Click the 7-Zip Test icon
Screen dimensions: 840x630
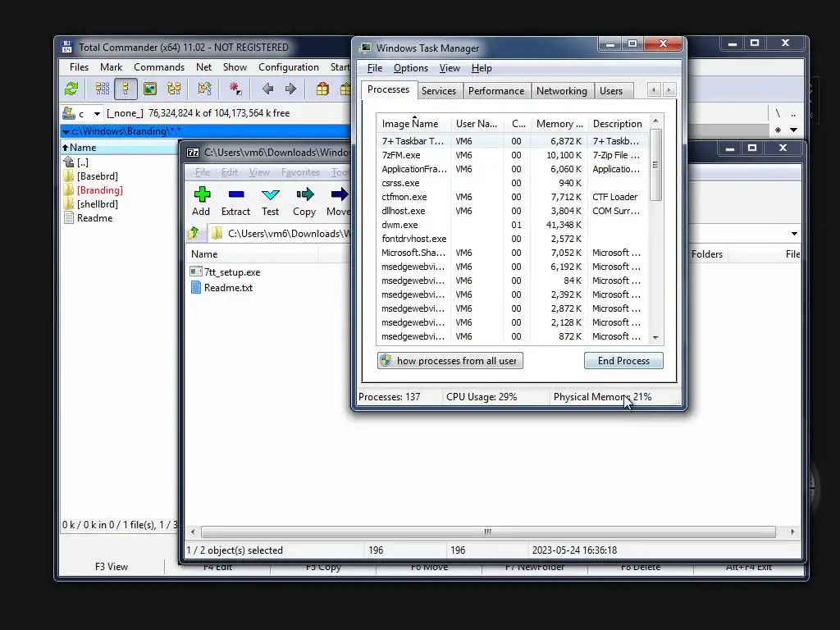(271, 201)
